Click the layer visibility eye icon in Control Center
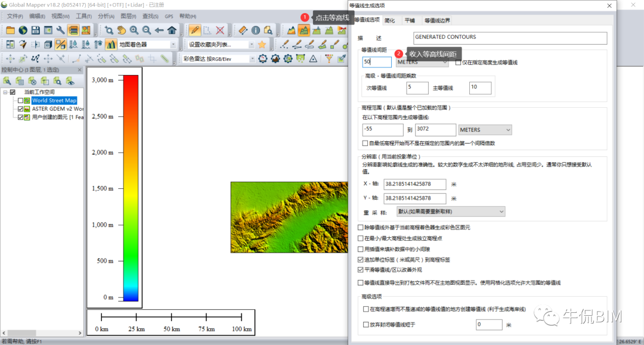Viewport: 644px width, 345px height. (70, 81)
